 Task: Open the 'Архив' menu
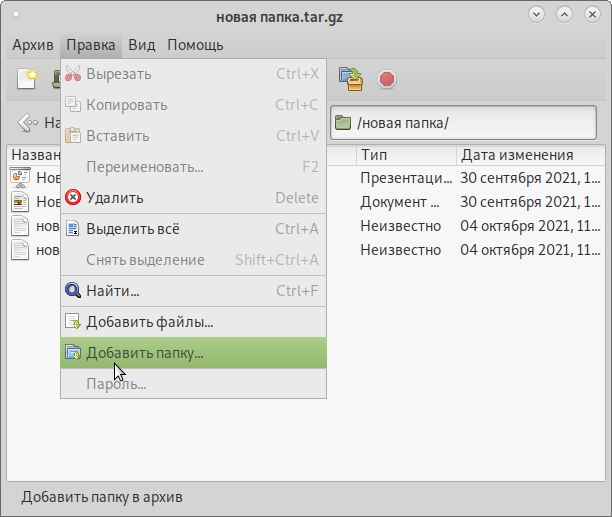click(33, 45)
